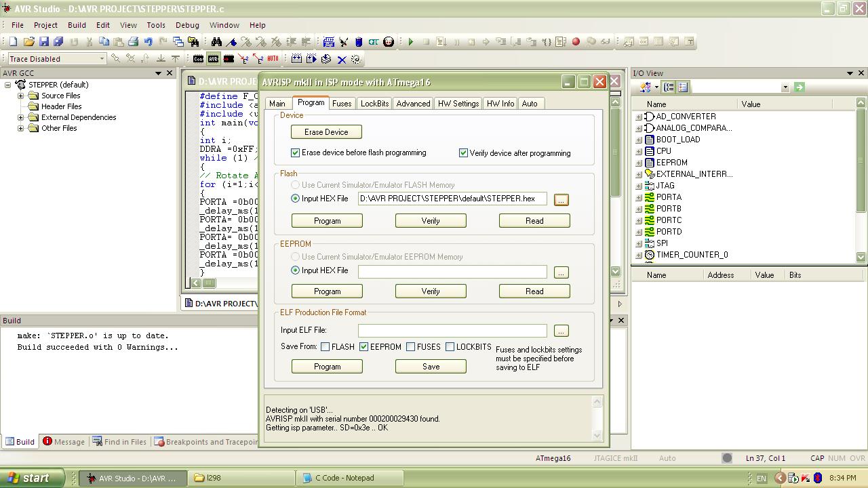Click the EEPROM Read button

[534, 291]
